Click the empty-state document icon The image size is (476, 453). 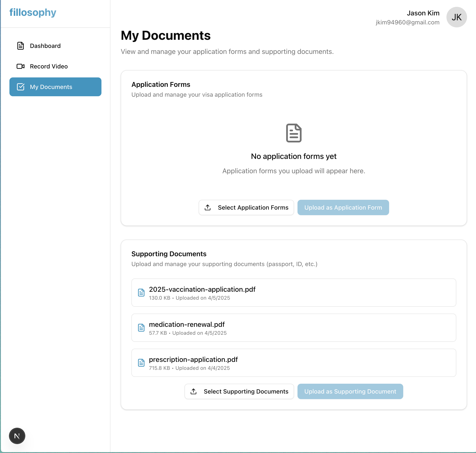[294, 133]
